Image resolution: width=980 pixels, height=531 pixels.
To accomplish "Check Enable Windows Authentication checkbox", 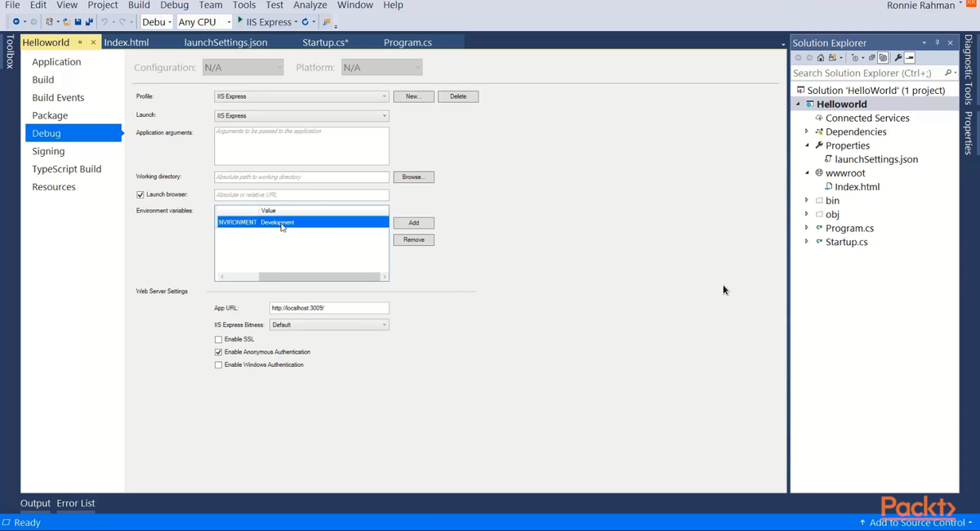I will (218, 365).
